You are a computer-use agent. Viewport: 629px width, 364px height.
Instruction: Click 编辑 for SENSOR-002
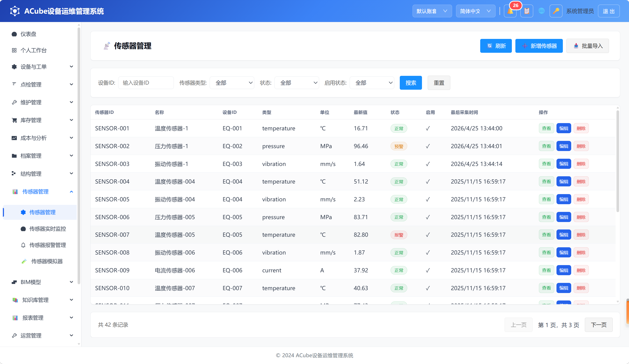click(564, 146)
